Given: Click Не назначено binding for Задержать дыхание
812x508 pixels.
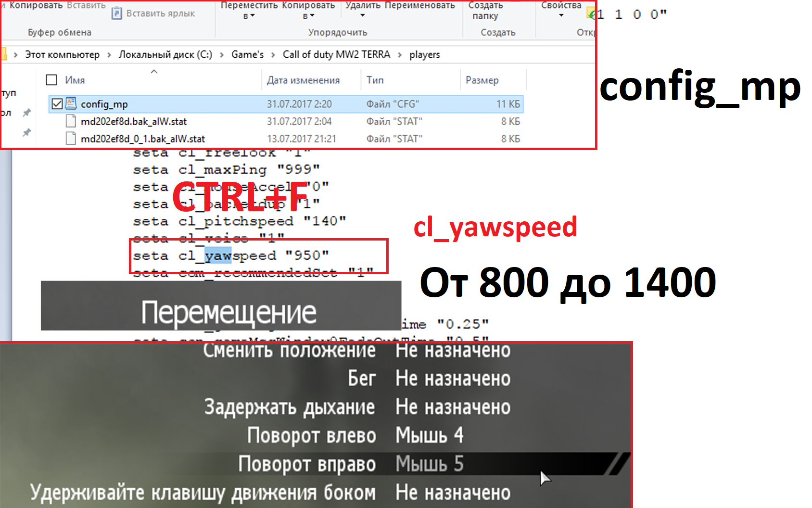Looking at the screenshot, I should pos(453,407).
